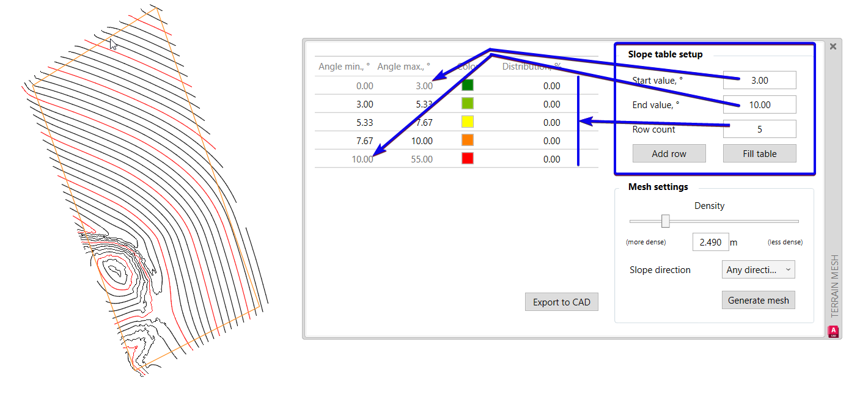This screenshot has width=868, height=394.
Task: Click the yellow swatch for 5.33–7.67 range
Action: [467, 122]
